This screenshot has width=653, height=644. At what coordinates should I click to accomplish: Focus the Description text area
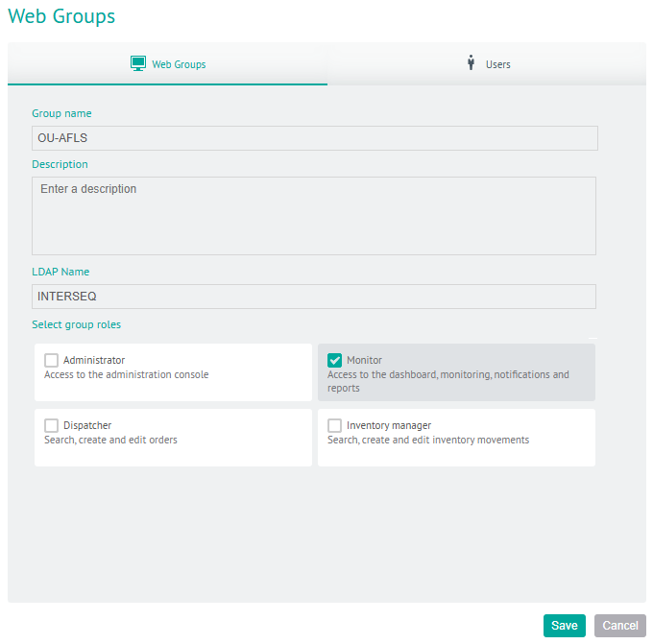(314, 216)
